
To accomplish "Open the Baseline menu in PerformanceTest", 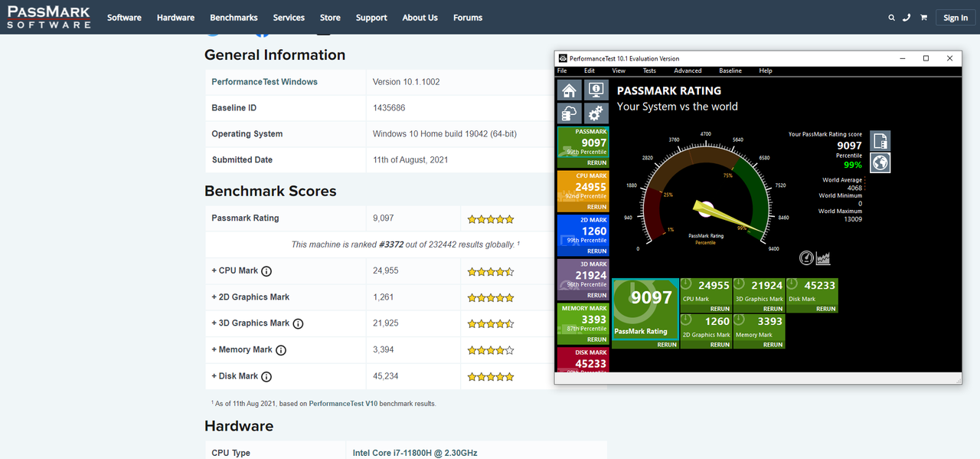I will 730,70.
